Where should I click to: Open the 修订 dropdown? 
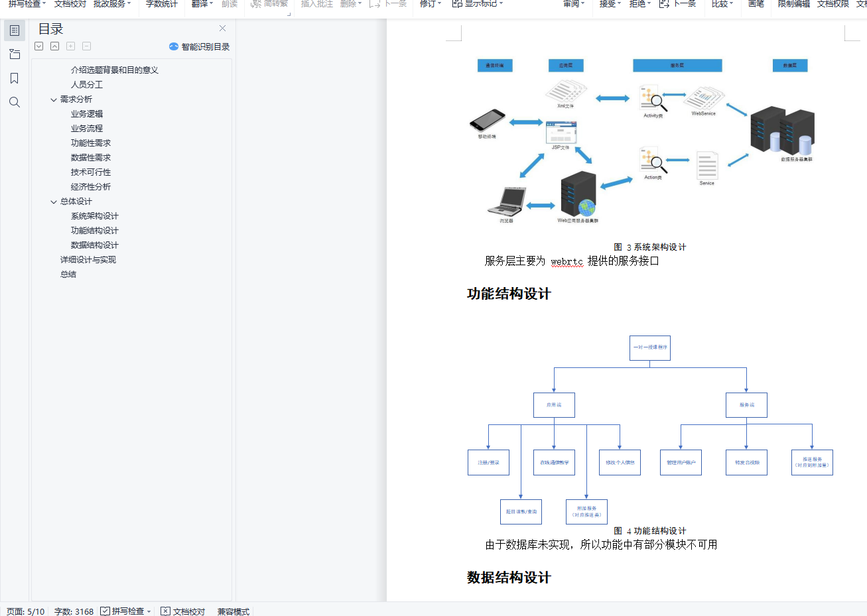(431, 4)
